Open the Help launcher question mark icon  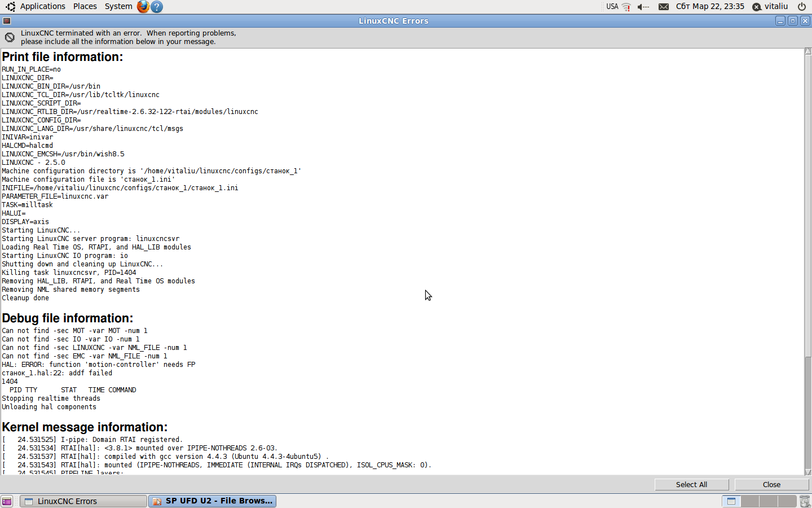coord(157,6)
